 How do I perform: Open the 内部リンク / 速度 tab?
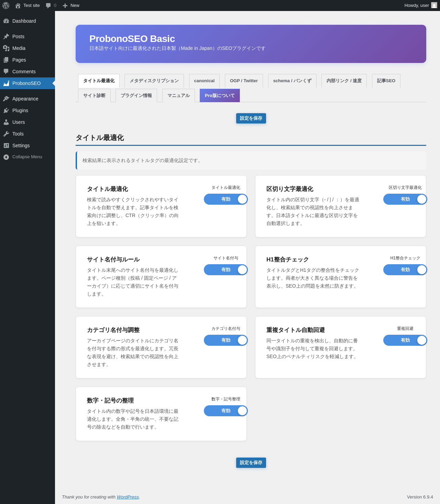pyautogui.click(x=344, y=81)
